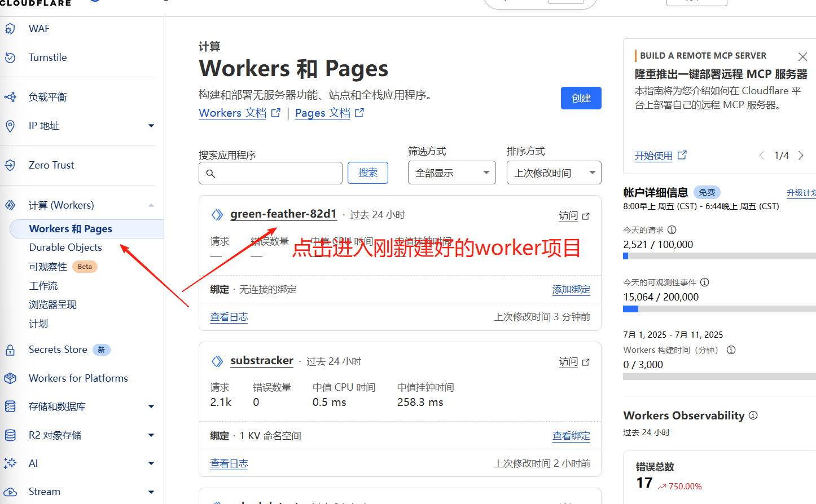Open 计划 menu item
The height and width of the screenshot is (504, 816).
[38, 324]
